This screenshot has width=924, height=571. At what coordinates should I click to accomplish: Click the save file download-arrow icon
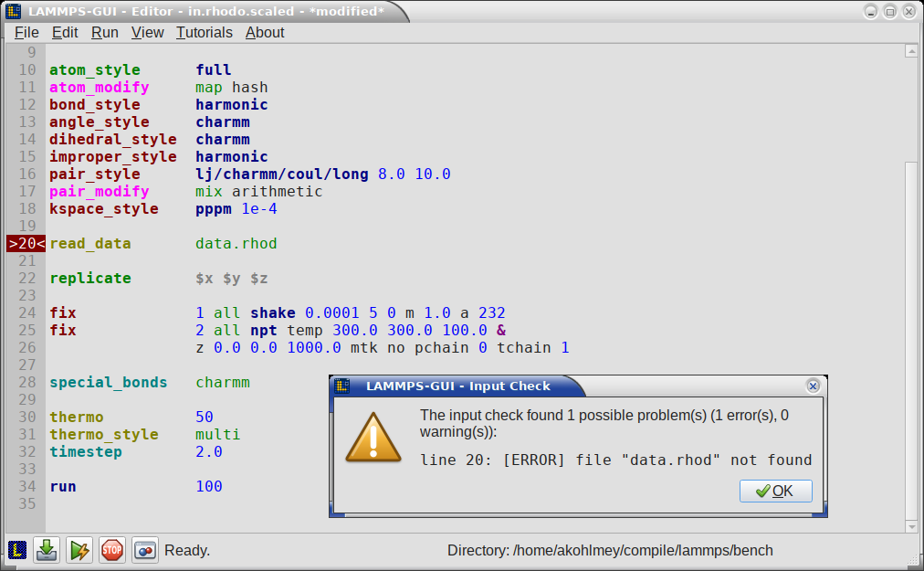pos(47,550)
